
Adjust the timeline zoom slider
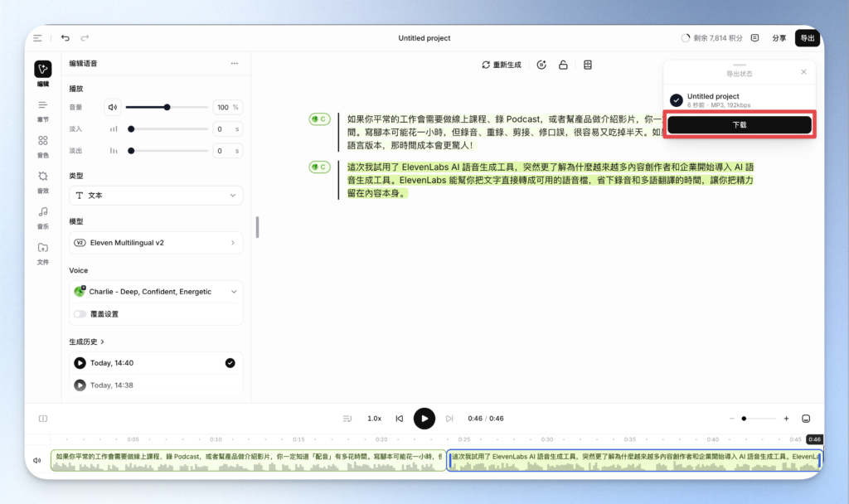coord(759,419)
